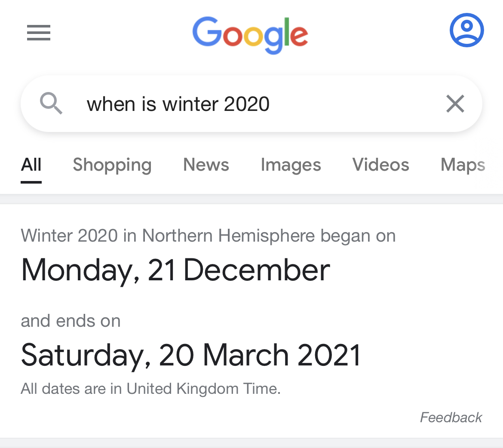Click the 'Winter 2020 in Northern Hemisphere' caption
The image size is (503, 448).
point(208,236)
